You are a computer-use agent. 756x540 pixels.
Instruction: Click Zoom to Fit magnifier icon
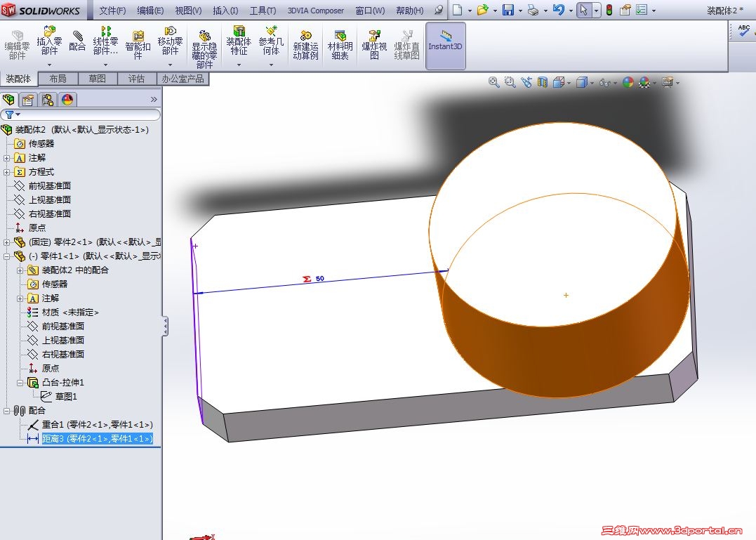(493, 82)
